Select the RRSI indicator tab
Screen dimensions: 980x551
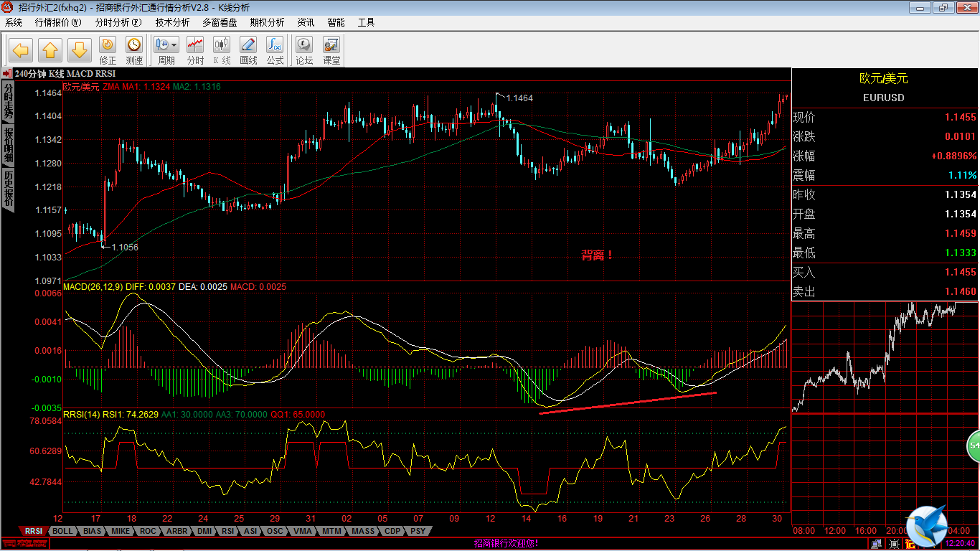[x=33, y=531]
